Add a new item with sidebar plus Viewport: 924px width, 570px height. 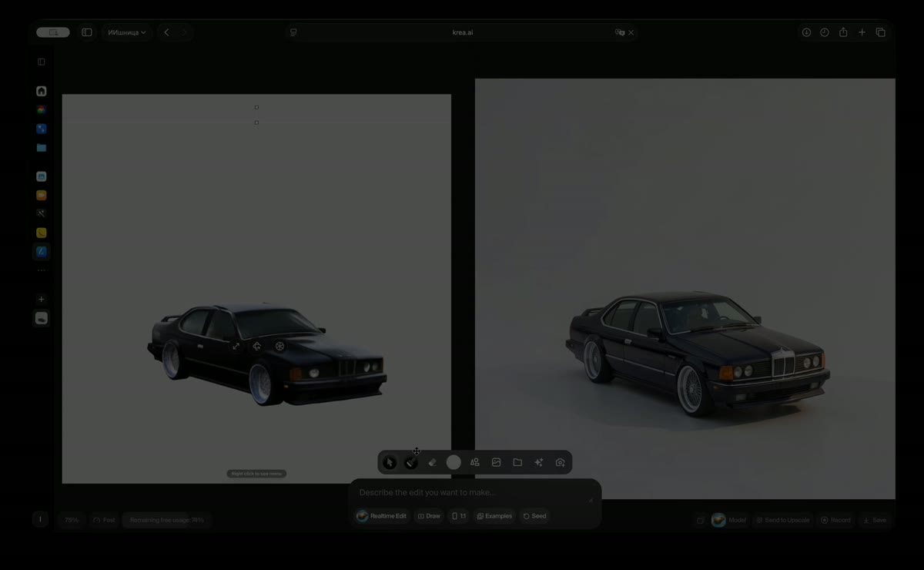42,299
